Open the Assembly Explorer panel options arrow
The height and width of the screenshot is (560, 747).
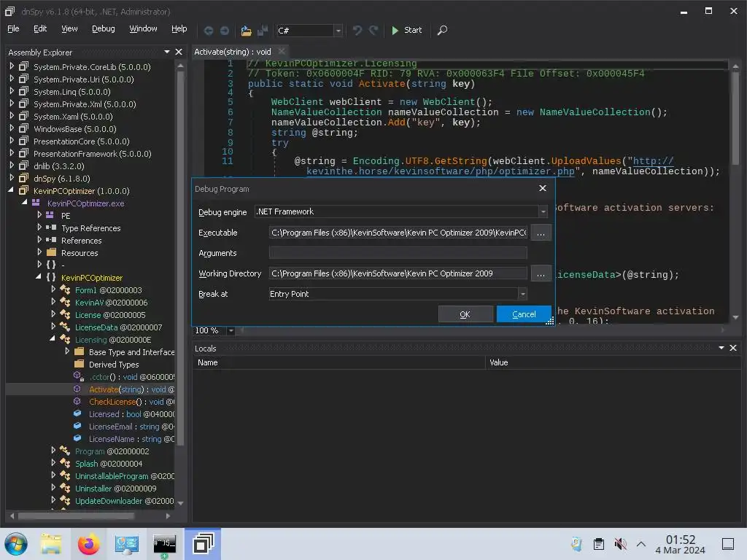point(167,52)
